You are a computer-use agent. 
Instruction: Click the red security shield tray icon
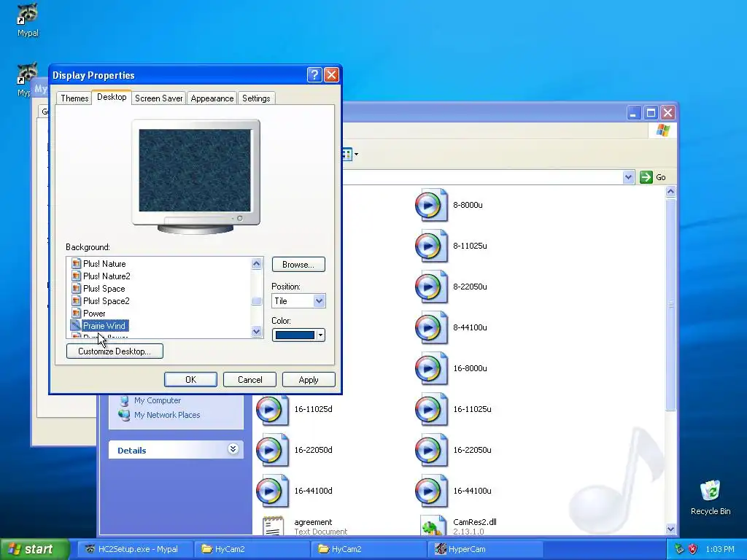[693, 549]
